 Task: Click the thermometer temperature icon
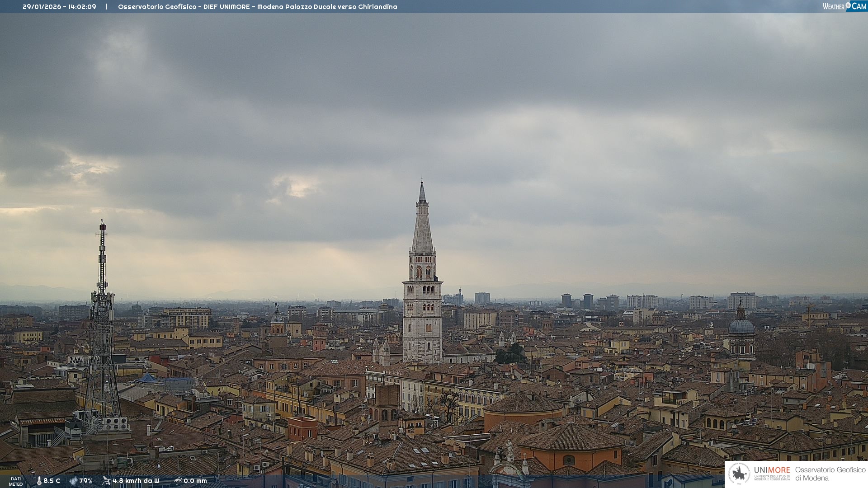pyautogui.click(x=39, y=481)
